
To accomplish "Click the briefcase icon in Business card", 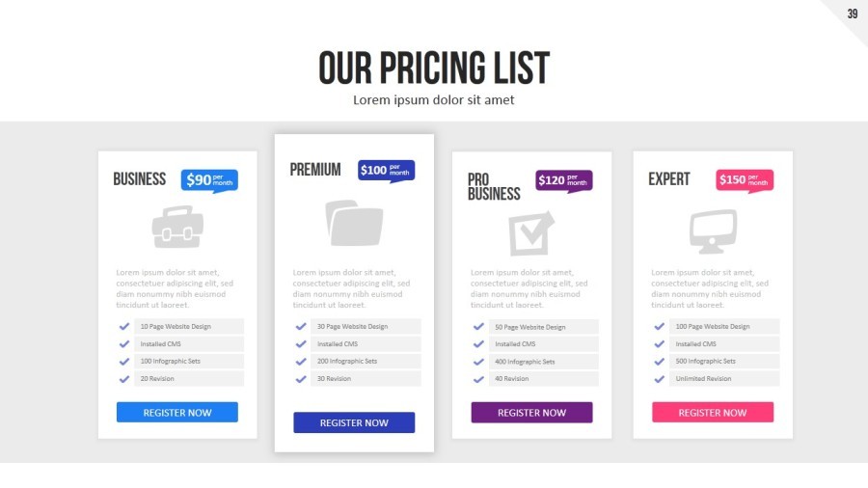I will tap(177, 229).
